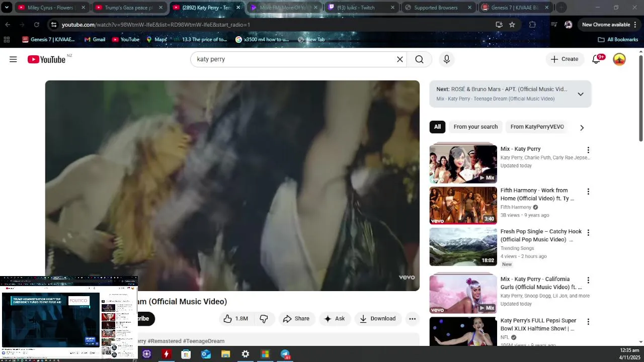Screen dimensions: 644x362
Task: Open Gmail bookmark
Action: tap(95, 40)
